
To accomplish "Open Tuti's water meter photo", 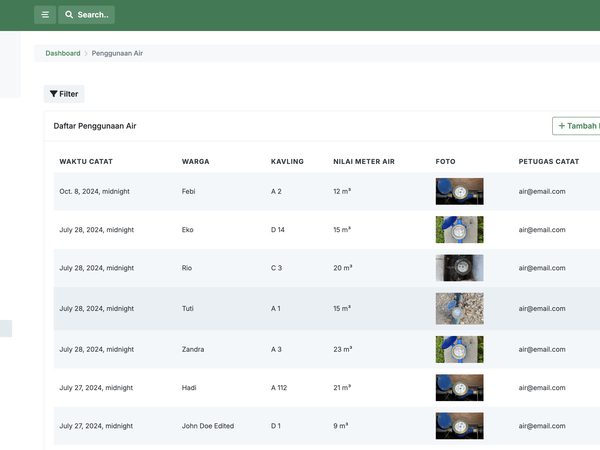I will point(459,308).
